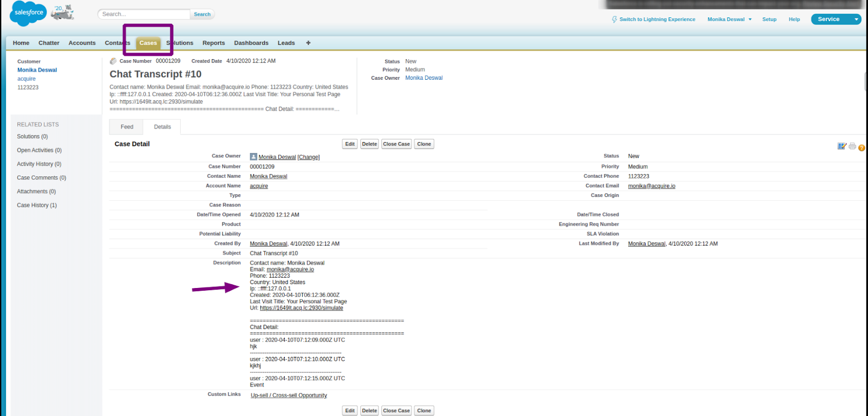Click inside the Search input field

144,14
